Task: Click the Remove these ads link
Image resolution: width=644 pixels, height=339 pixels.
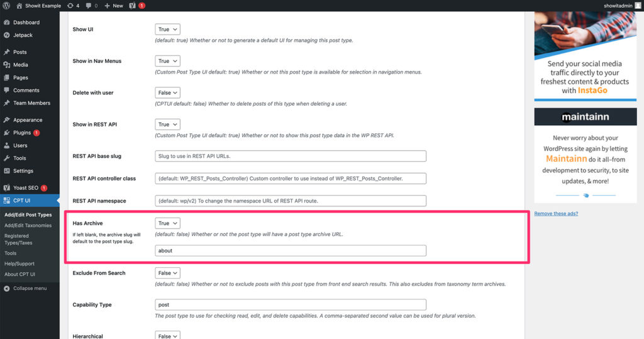Action: [556, 214]
